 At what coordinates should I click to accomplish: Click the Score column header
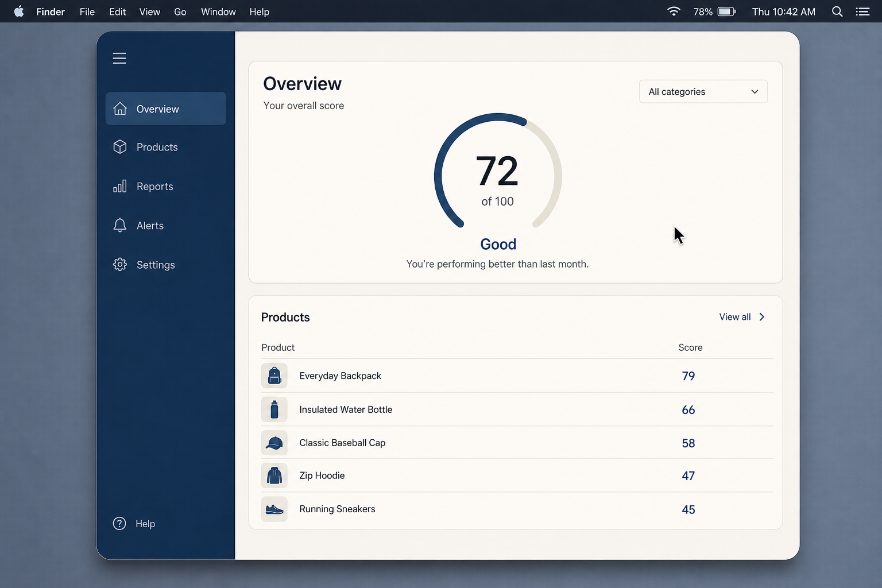pos(691,347)
